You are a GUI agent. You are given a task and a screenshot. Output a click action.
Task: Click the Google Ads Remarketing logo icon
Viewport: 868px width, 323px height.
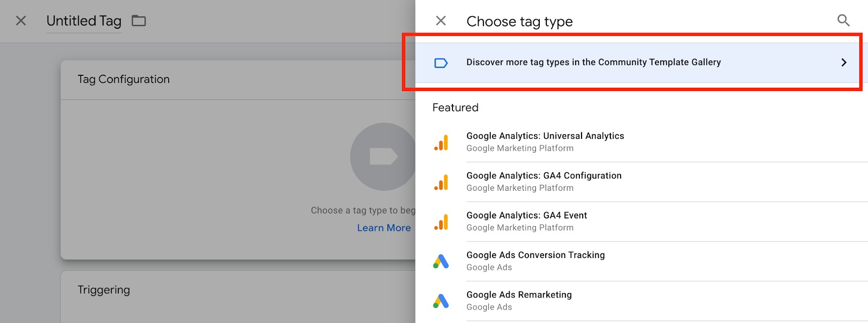441,301
